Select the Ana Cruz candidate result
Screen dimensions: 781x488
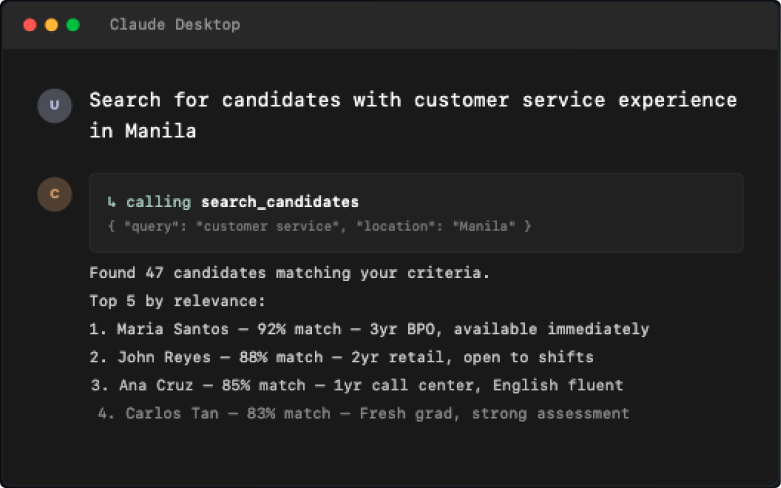pos(357,385)
